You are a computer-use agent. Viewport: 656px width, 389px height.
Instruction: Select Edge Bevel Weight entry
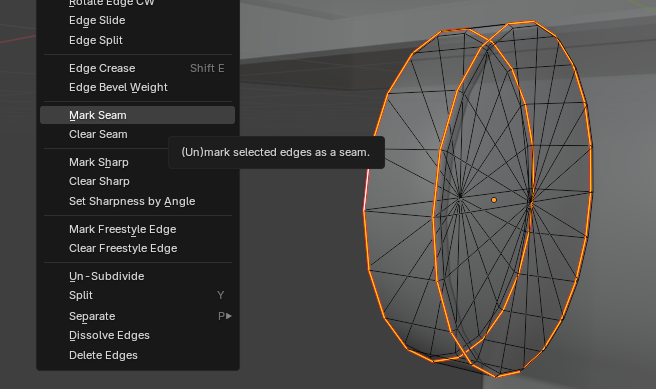[138, 87]
